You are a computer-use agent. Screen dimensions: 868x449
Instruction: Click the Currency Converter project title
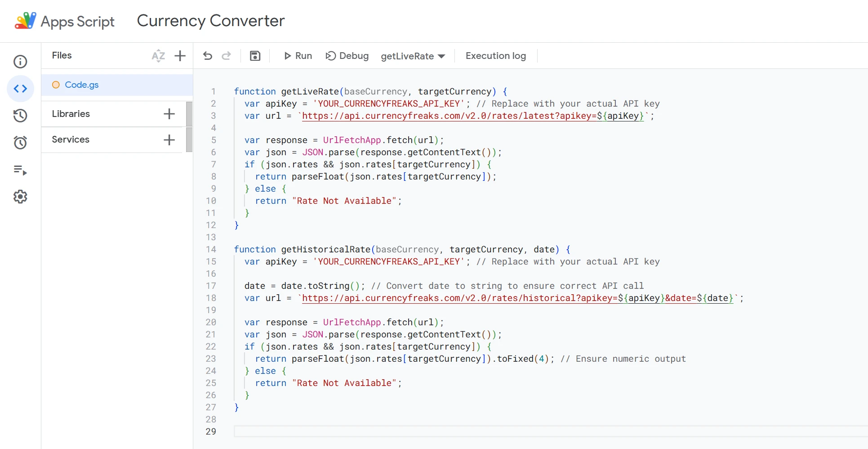pos(210,21)
